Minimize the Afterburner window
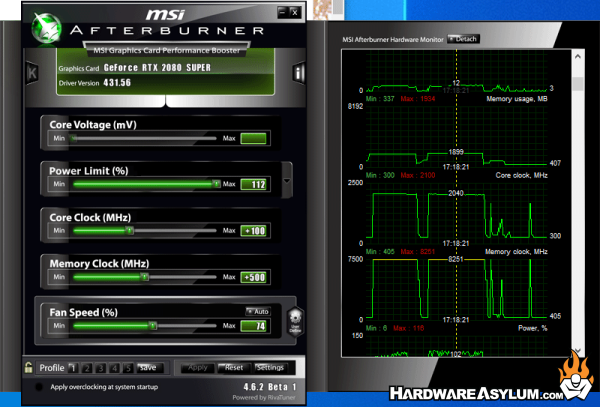This screenshot has width=600, height=407. click(x=283, y=12)
